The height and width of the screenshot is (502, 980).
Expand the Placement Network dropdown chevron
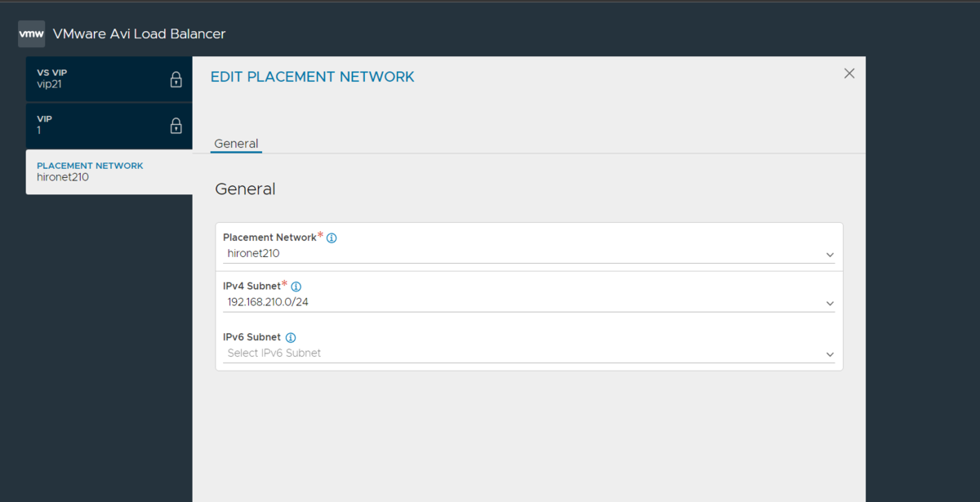[x=830, y=255]
